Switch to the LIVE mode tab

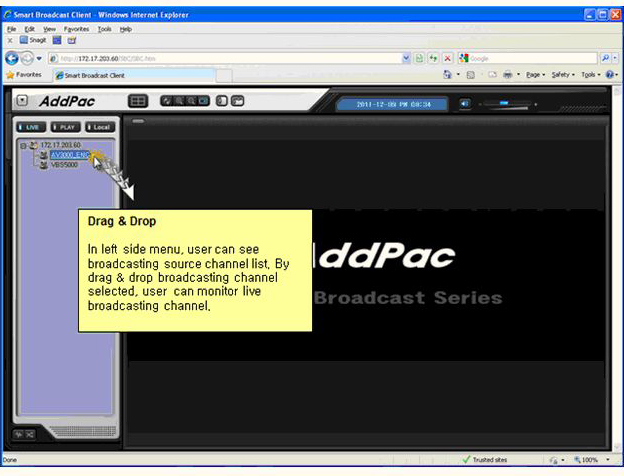point(31,127)
